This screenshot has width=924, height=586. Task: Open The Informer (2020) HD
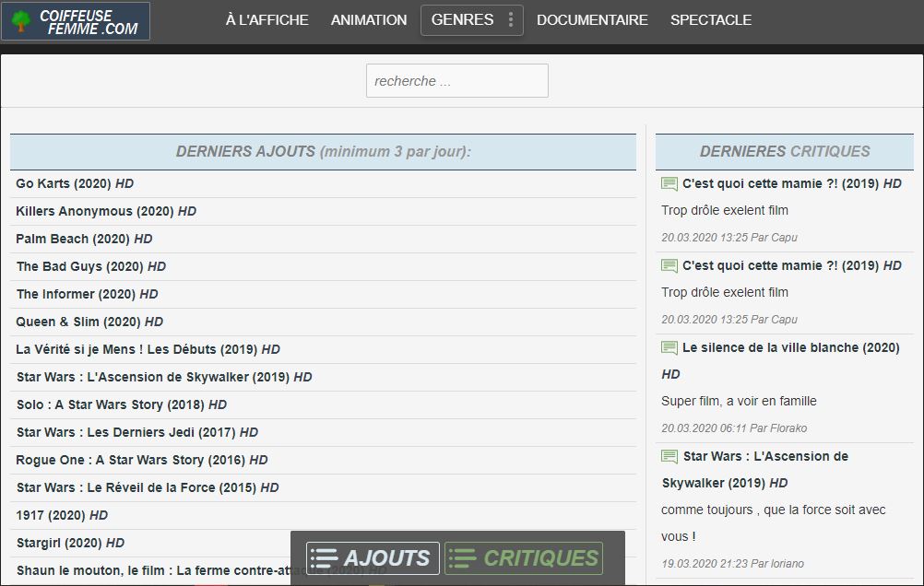click(88, 295)
